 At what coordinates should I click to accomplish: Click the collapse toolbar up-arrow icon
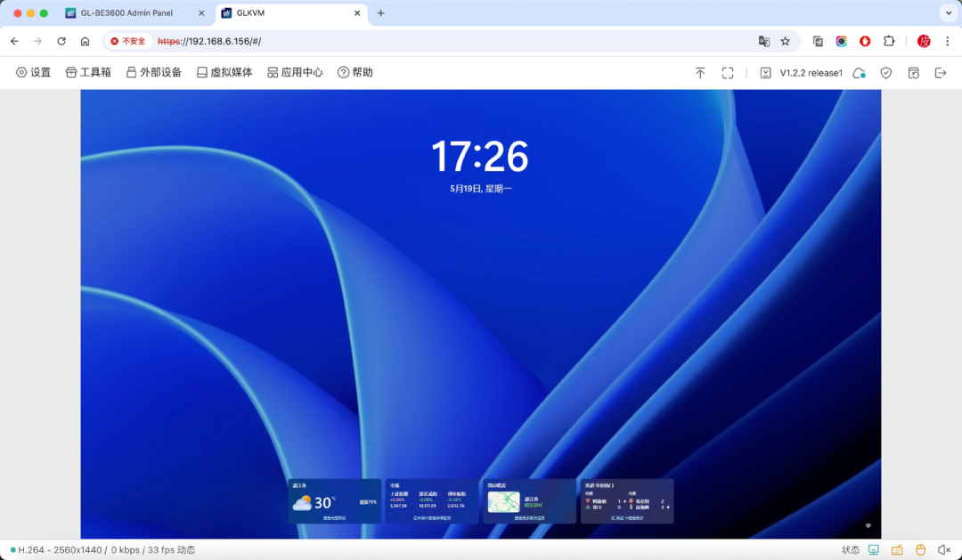tap(700, 73)
